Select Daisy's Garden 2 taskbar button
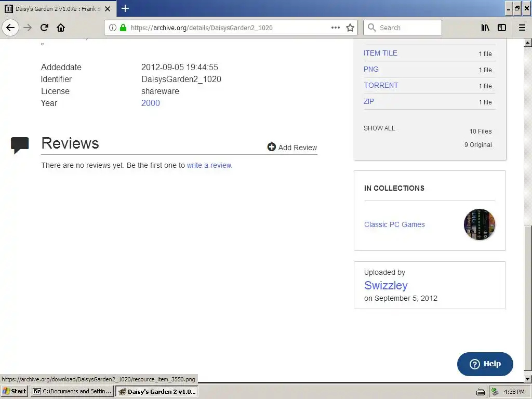This screenshot has height=399, width=532. [x=157, y=391]
